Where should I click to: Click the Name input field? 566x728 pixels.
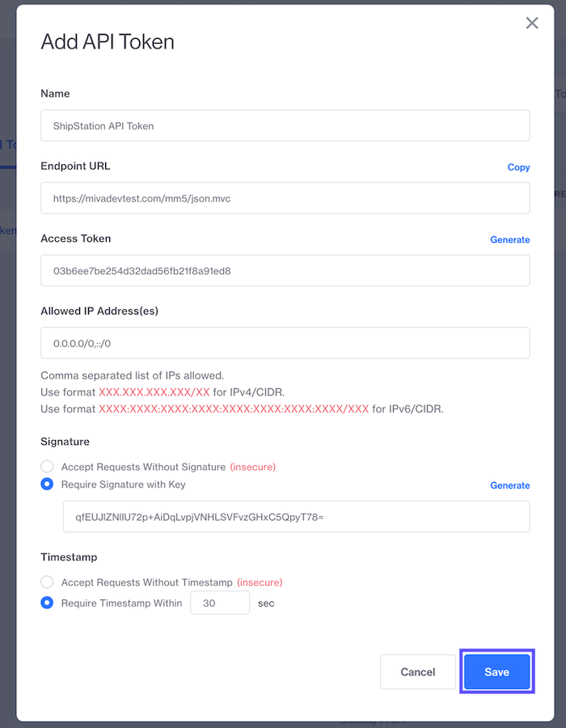pyautogui.click(x=285, y=125)
